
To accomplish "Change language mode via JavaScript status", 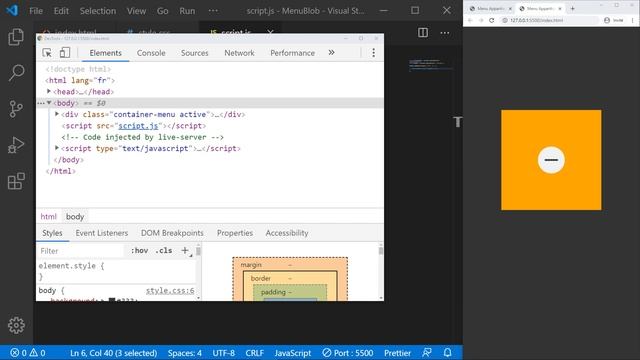I will coord(293,353).
